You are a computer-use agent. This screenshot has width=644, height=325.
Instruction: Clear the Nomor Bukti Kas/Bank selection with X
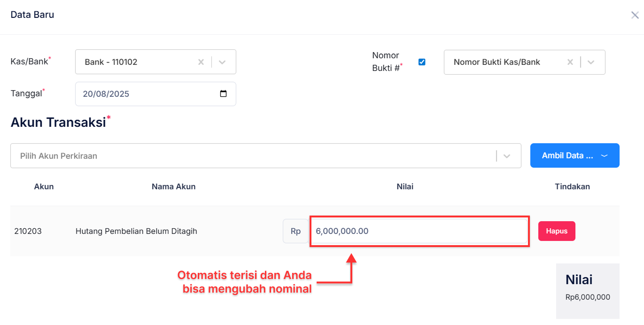[x=570, y=62]
